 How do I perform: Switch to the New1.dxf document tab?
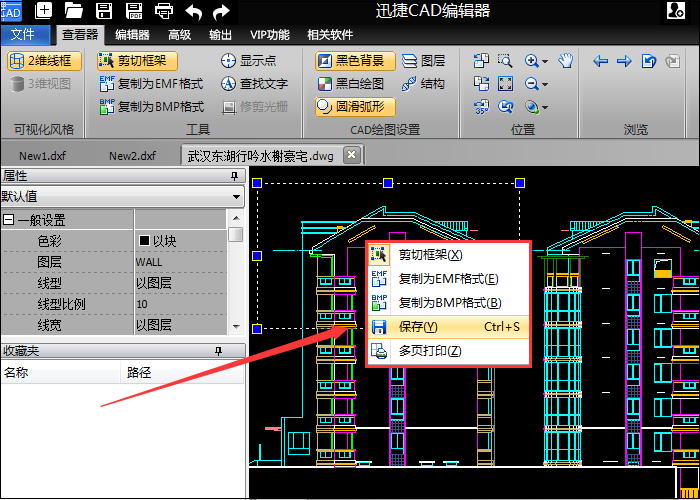point(42,156)
